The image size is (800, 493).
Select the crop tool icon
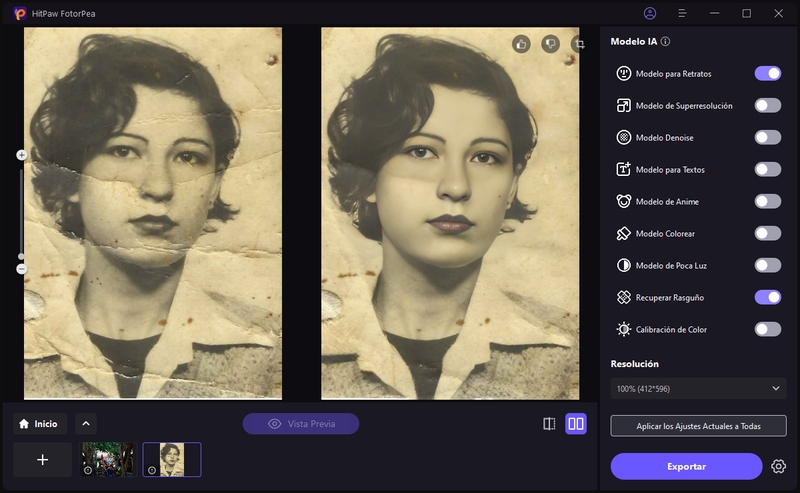tap(580, 44)
